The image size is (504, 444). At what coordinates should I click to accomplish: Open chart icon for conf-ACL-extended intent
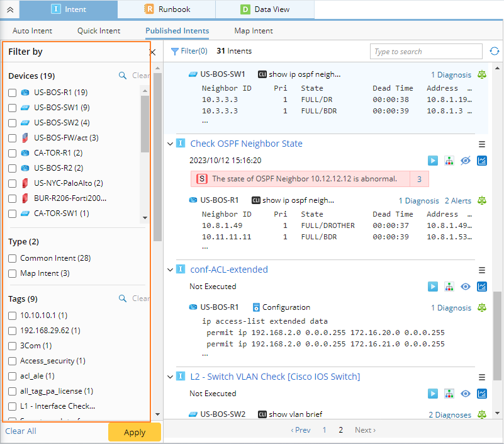[482, 287]
